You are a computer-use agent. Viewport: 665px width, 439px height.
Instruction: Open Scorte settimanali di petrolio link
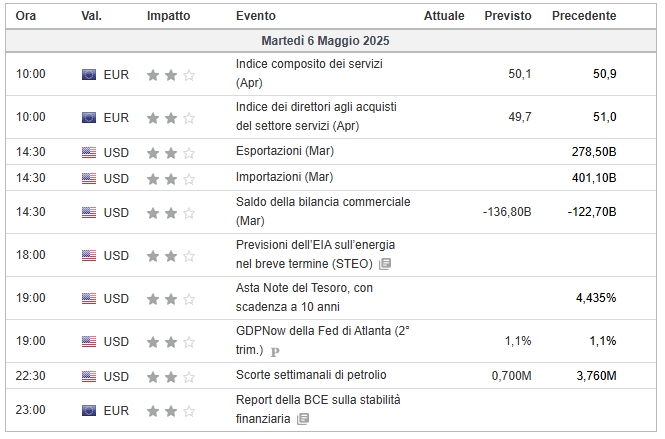(x=311, y=375)
